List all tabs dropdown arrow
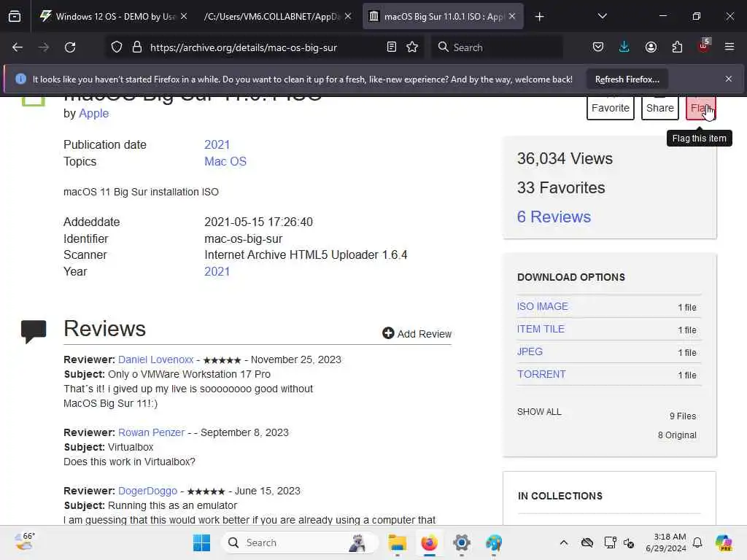The image size is (747, 560). click(602, 17)
